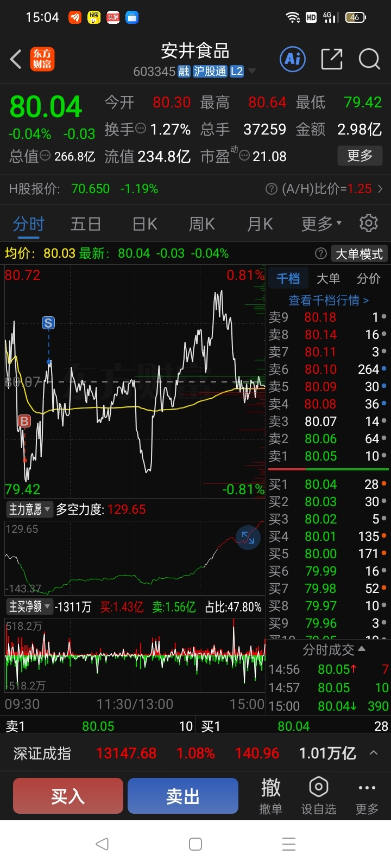Tap the 14:57 80.05 trade record

pos(329,688)
